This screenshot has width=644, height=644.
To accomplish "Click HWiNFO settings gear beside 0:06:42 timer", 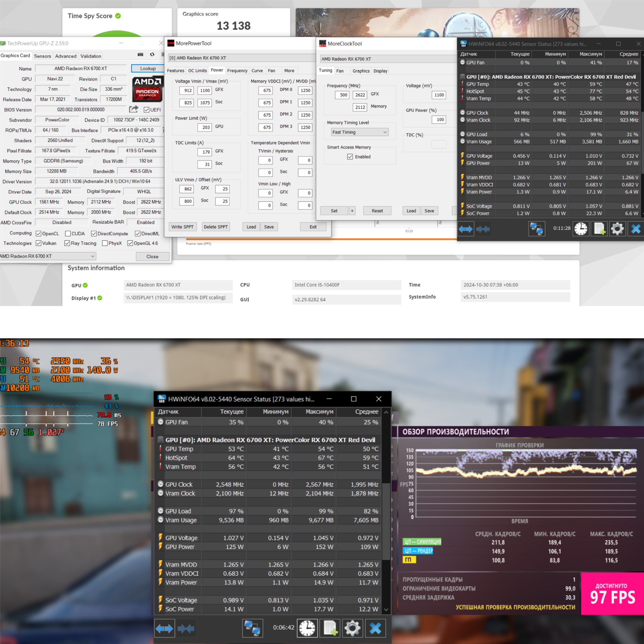I will [352, 628].
